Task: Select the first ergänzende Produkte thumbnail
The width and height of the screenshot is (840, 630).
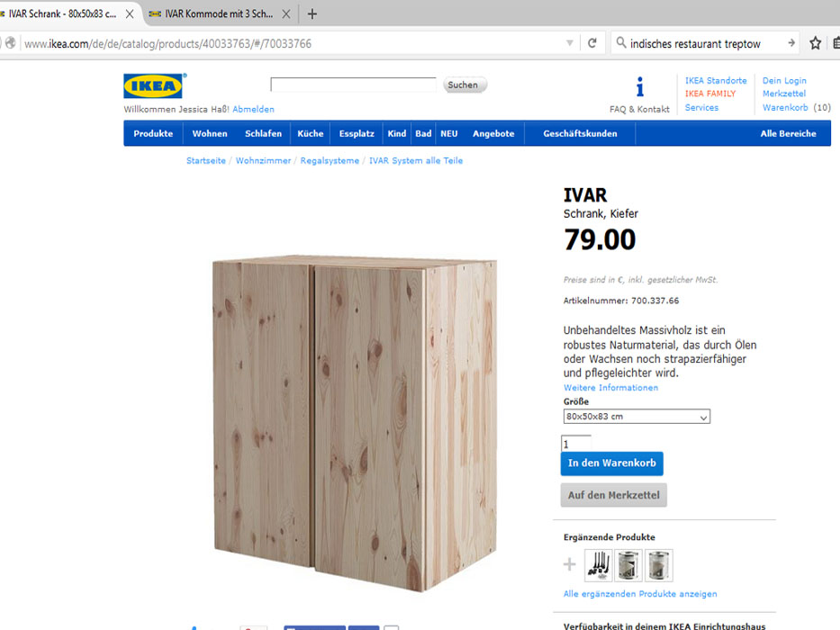Action: point(599,565)
